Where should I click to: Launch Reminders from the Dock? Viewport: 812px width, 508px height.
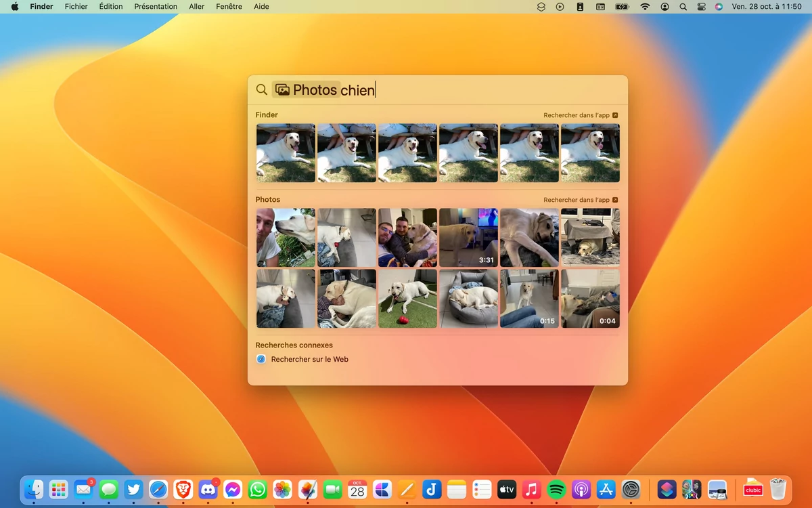pyautogui.click(x=482, y=489)
